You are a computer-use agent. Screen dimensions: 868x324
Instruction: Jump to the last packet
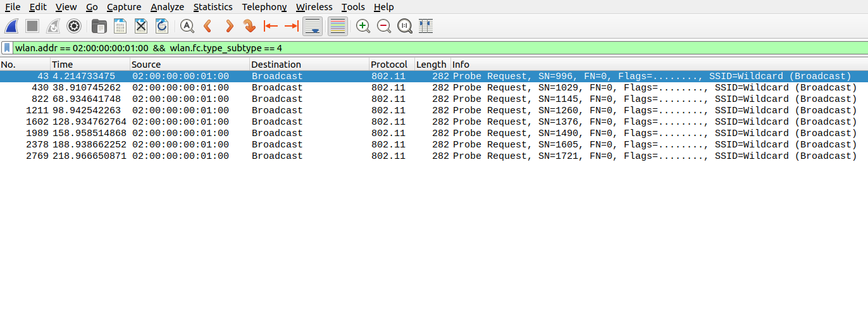pyautogui.click(x=291, y=26)
